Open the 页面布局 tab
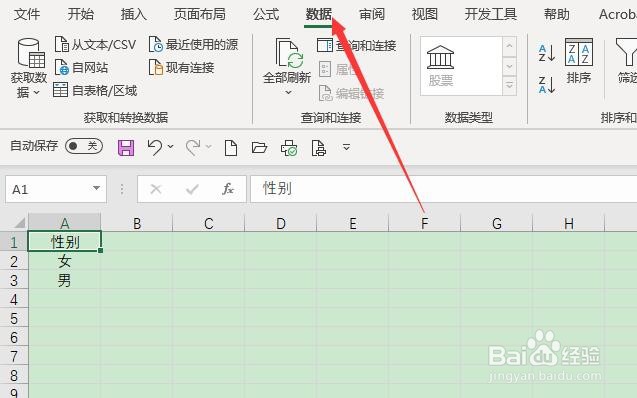 199,15
